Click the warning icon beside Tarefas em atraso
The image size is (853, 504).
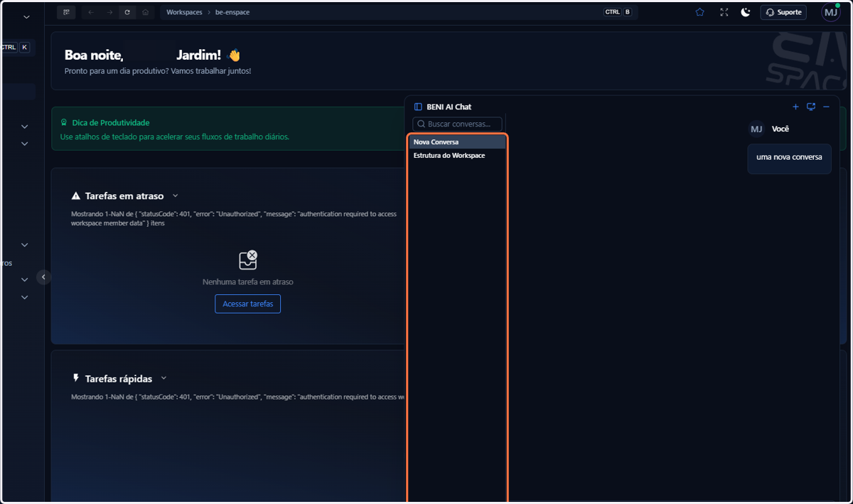point(76,195)
